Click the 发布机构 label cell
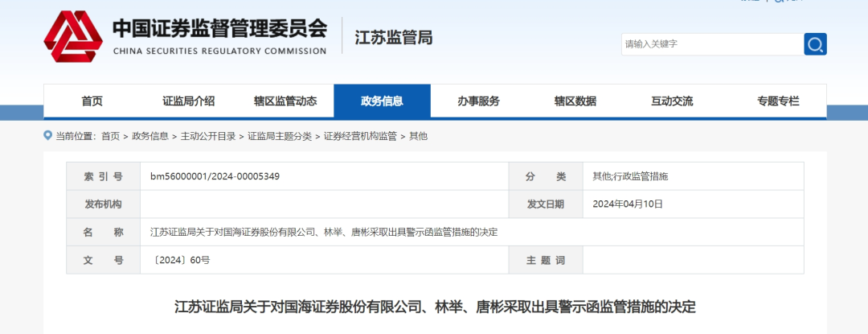This screenshot has height=334, width=868. coord(104,204)
